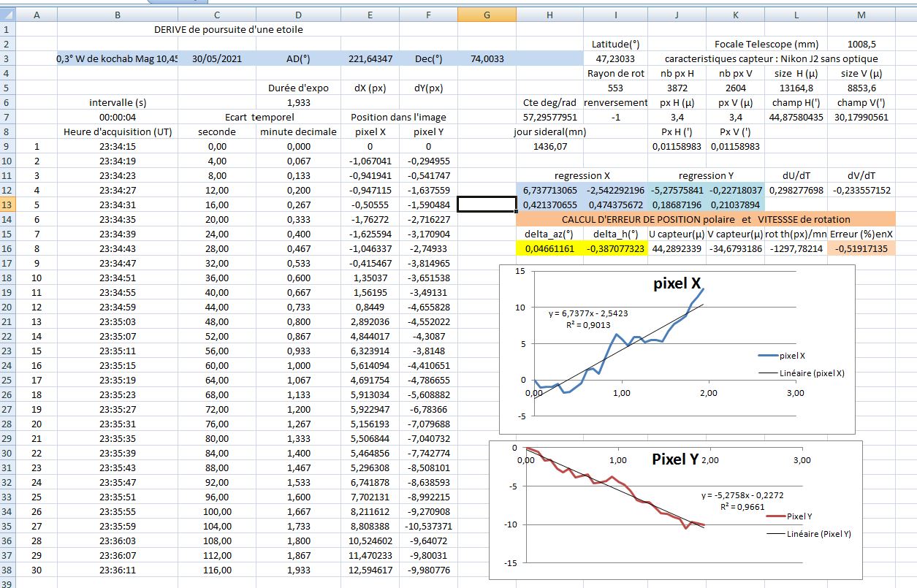Click the seconde value 60,00
This screenshot has width=917, height=588.
pos(217,365)
